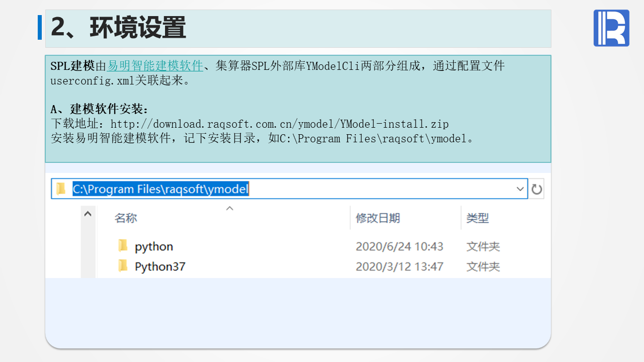
Task: Click the 文件夹 type of Python37 row
Action: pos(483,266)
